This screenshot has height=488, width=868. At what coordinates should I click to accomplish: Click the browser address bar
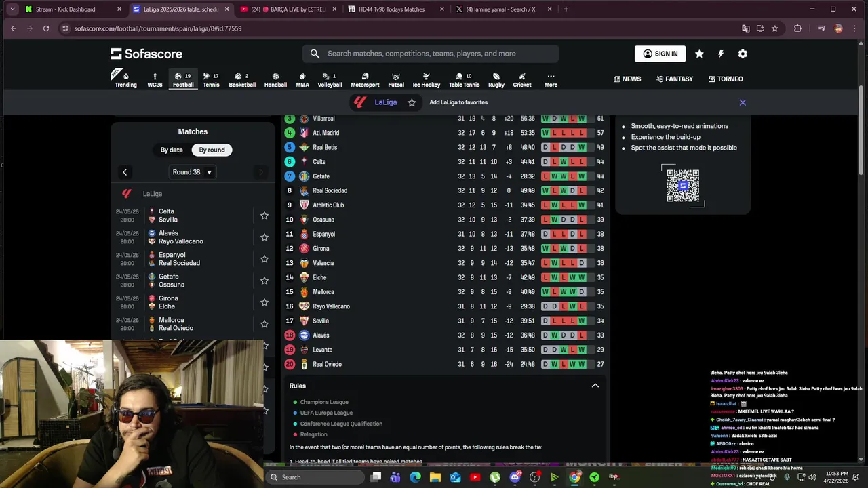(x=400, y=28)
